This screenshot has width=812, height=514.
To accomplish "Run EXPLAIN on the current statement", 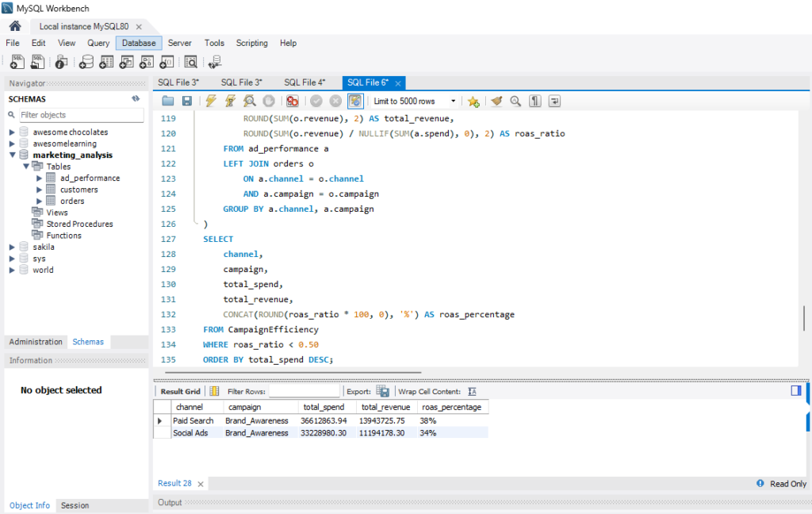I will coord(250,101).
